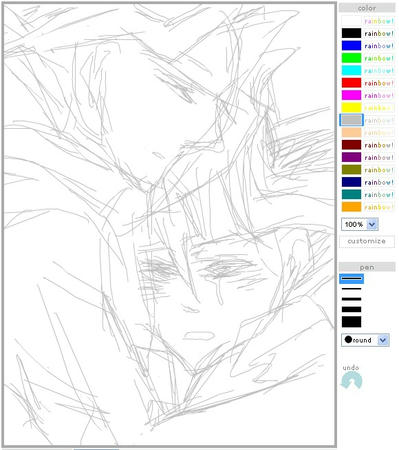Screen dimensions: 399x450
Task: Select the second thinnest pen size
Action: point(351,289)
